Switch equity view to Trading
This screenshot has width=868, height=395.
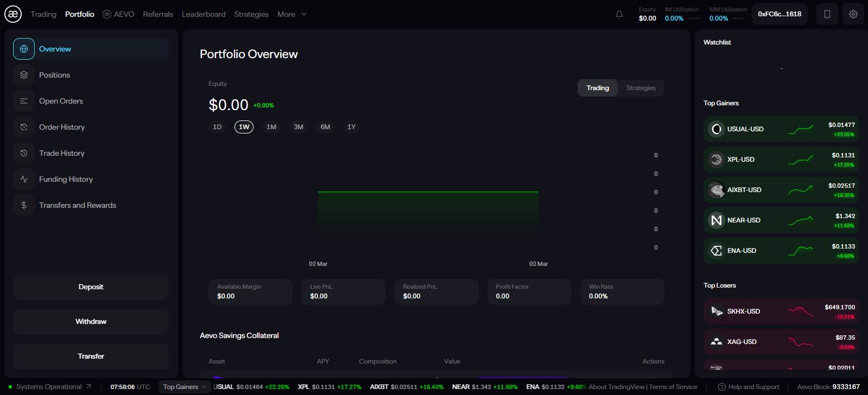pyautogui.click(x=598, y=88)
